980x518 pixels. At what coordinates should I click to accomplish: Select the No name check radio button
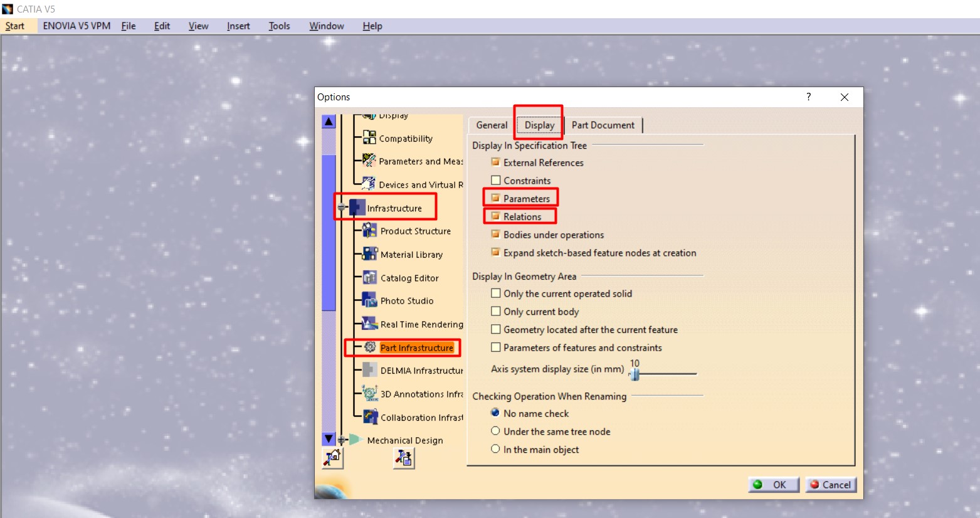click(x=495, y=413)
